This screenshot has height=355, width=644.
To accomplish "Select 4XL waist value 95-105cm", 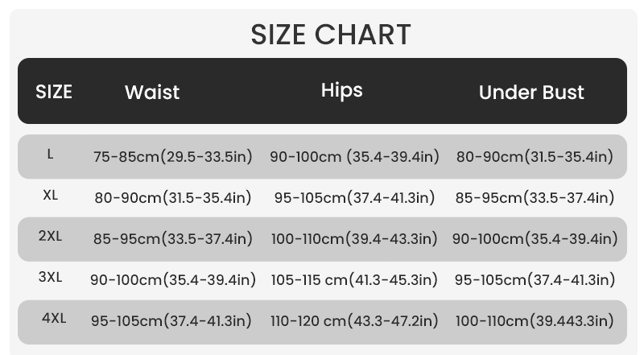I will click(x=171, y=321).
